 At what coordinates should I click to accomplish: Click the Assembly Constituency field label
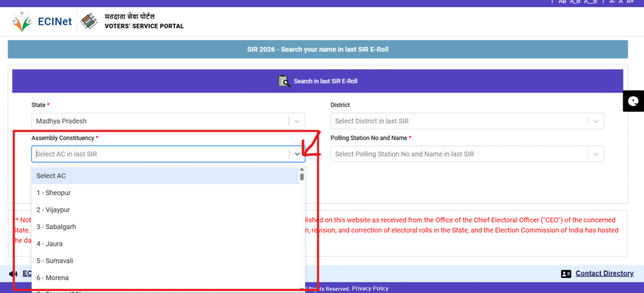coord(65,138)
